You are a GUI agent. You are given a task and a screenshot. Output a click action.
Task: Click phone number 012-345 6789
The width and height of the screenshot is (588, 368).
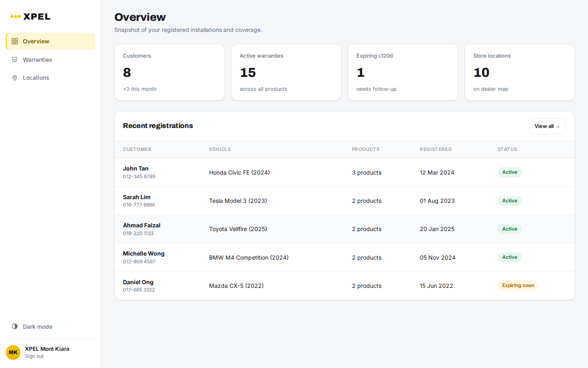[x=139, y=177]
